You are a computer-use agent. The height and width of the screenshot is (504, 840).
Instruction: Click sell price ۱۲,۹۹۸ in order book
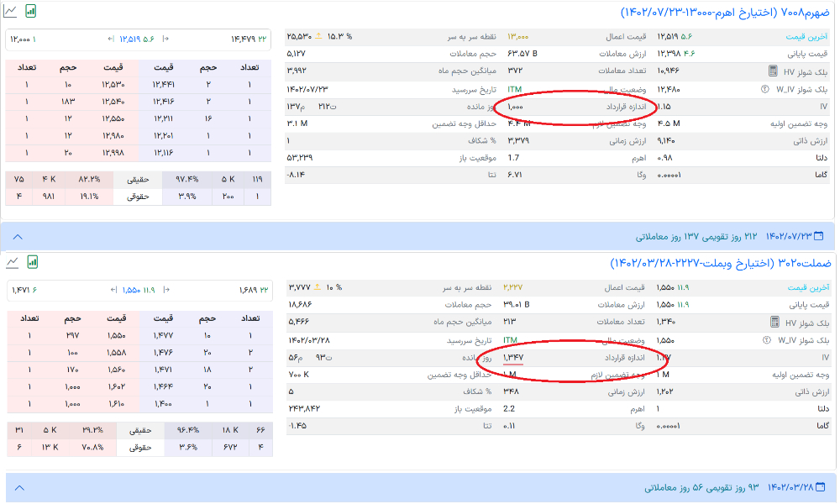click(x=113, y=153)
